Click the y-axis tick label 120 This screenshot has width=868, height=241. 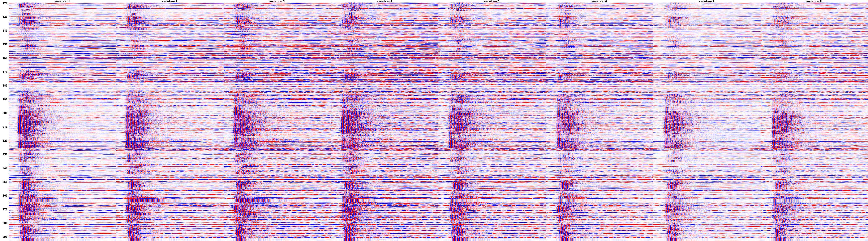[5, 3]
